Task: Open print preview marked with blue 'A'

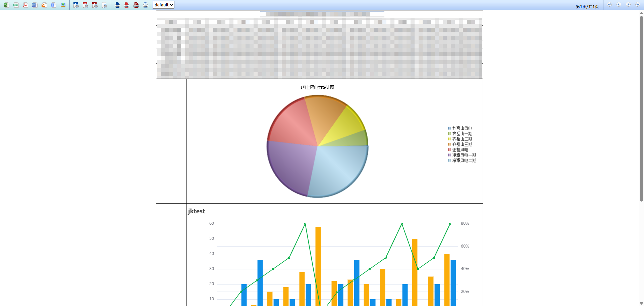Action: tap(76, 5)
